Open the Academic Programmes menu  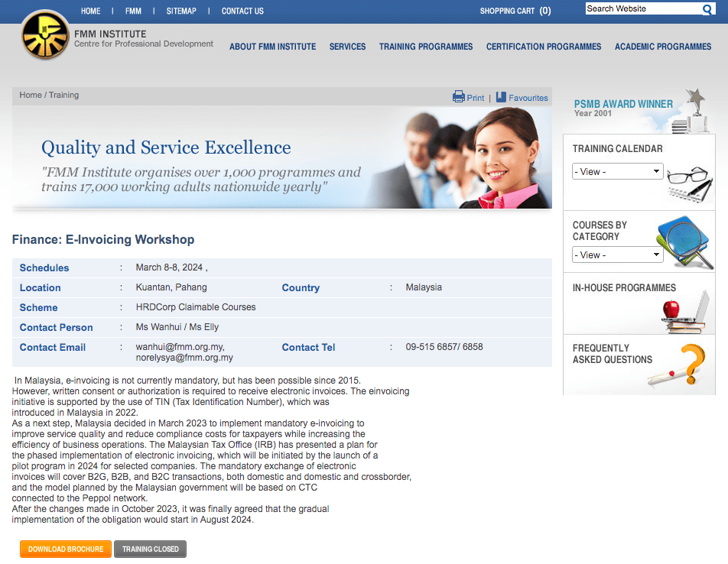click(663, 47)
